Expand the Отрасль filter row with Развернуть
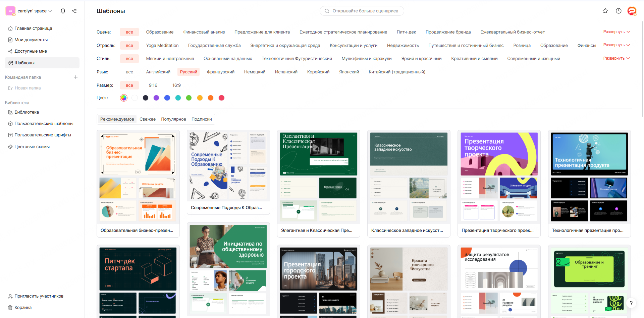The width and height of the screenshot is (644, 318). 616,45
